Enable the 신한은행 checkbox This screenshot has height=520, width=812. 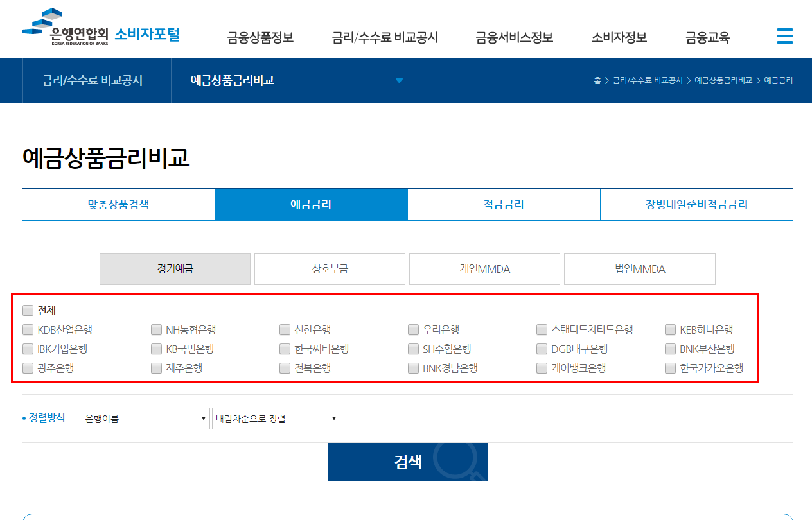tap(285, 330)
